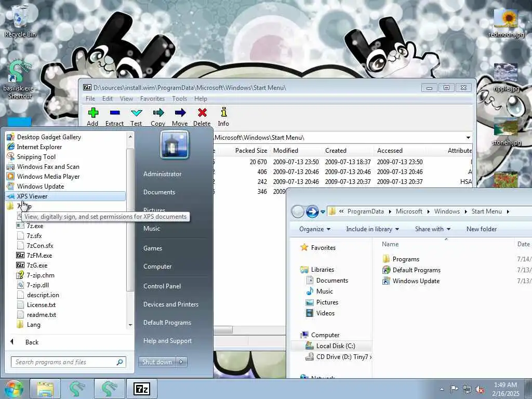Click the Add button in 7-Zip toolbar
Viewport: 532px width, 399px height.
(92, 117)
